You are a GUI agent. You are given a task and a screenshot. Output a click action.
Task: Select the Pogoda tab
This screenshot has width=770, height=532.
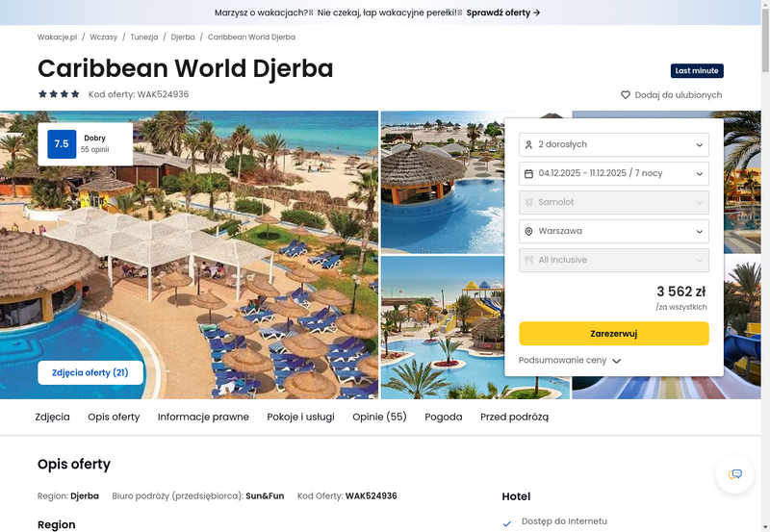[x=444, y=417]
